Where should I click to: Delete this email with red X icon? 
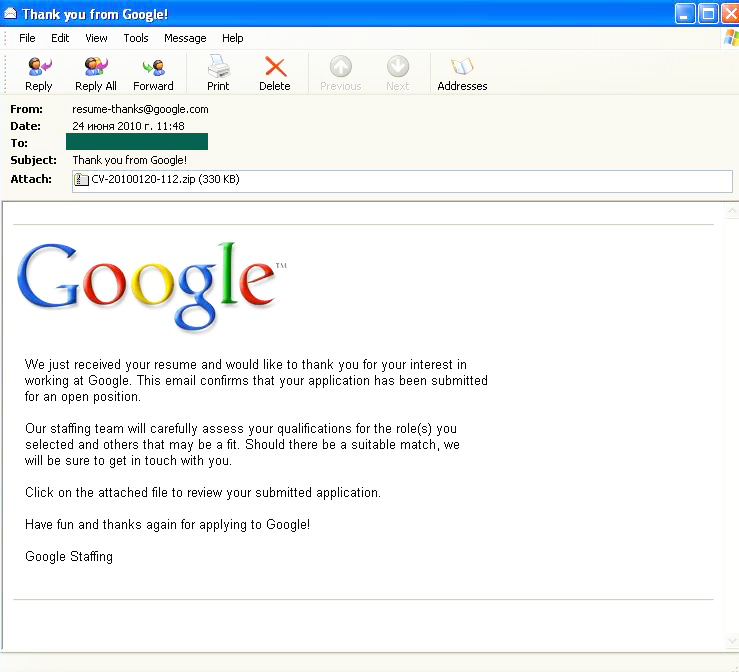pyautogui.click(x=275, y=66)
